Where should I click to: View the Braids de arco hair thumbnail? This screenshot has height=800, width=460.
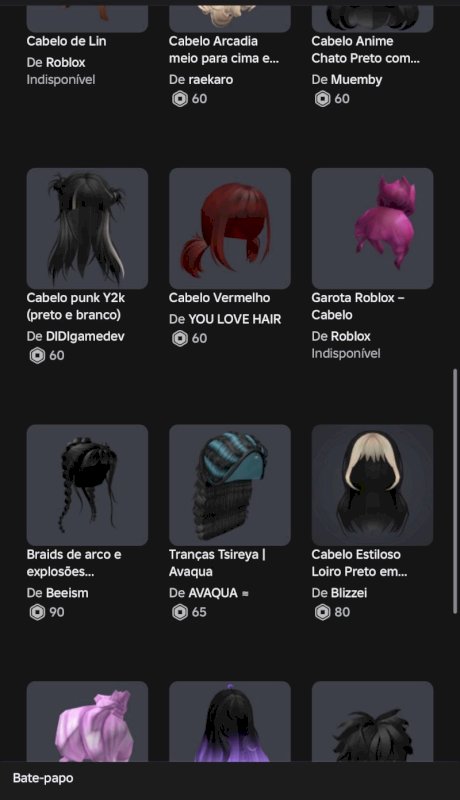coord(87,485)
